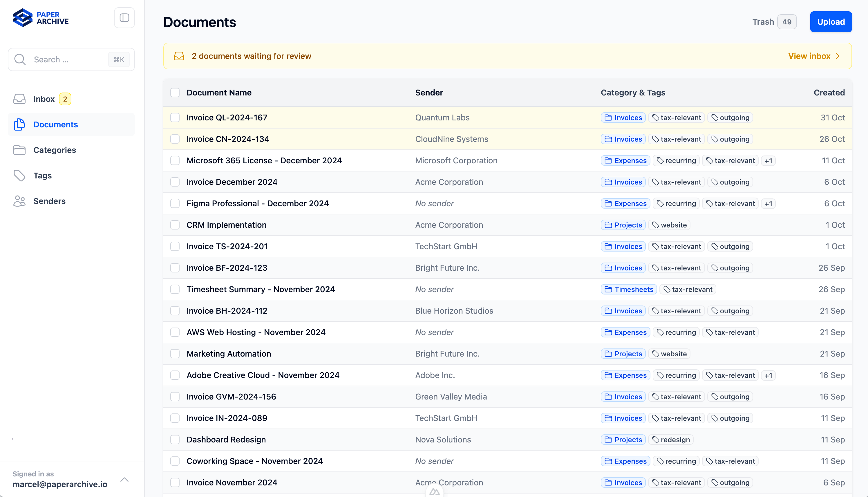Select Documents in the sidebar navigation
Image resolution: width=868 pixels, height=497 pixels.
tap(56, 124)
